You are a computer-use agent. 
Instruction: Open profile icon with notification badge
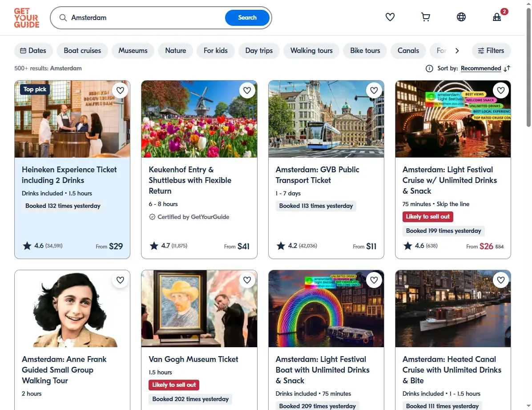pyautogui.click(x=497, y=17)
